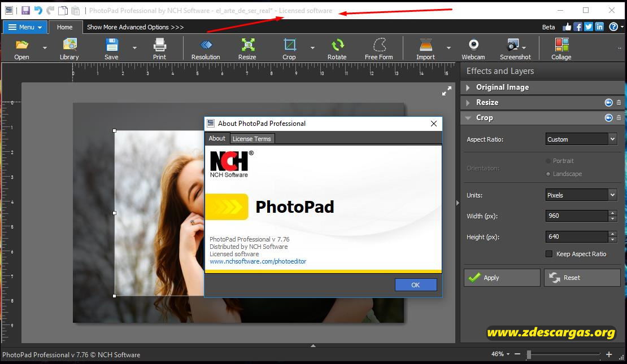Print the image using Print icon
This screenshot has height=364, width=627.
click(x=159, y=49)
